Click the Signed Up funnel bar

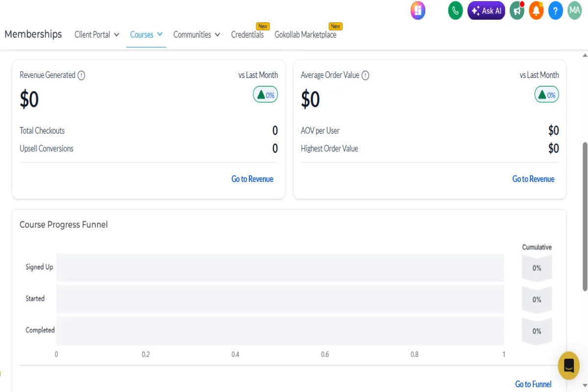[280, 268]
